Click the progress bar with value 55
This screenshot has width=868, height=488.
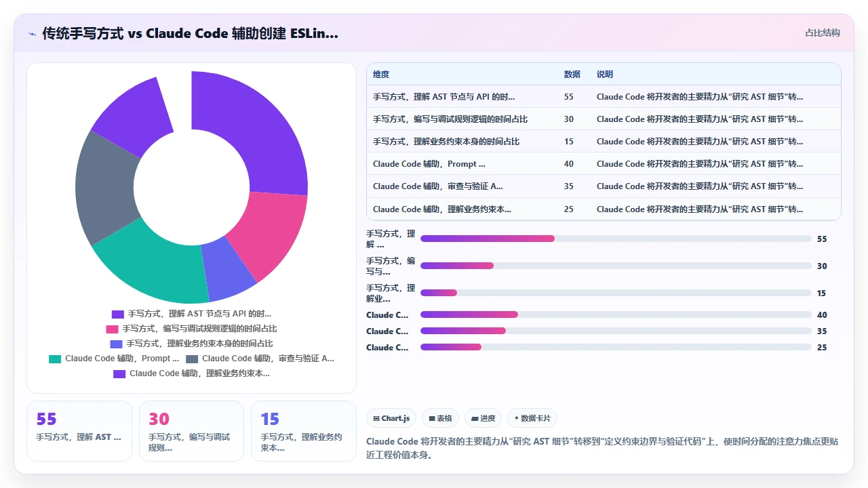(x=616, y=239)
